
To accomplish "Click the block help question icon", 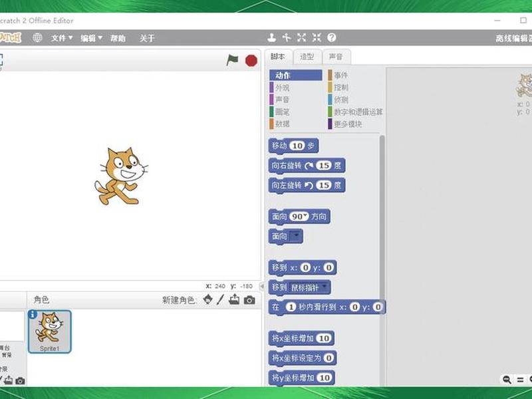I will pyautogui.click(x=331, y=37).
